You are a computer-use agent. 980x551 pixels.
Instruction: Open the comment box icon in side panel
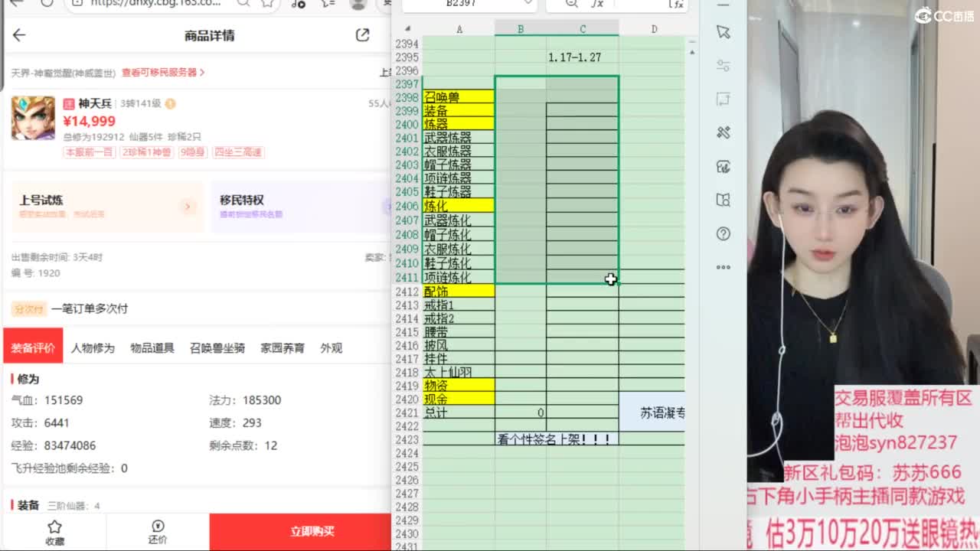coord(724,99)
